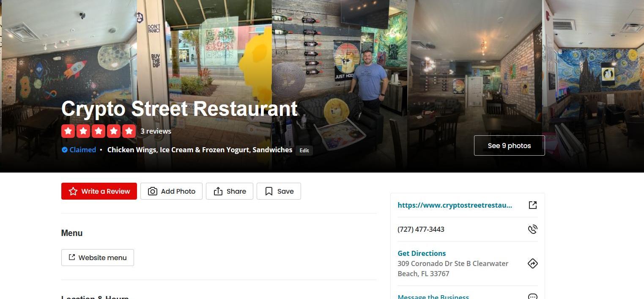The height and width of the screenshot is (299, 644).
Task: Open Ice Cream & Frozen Yogurt category
Action: [204, 150]
